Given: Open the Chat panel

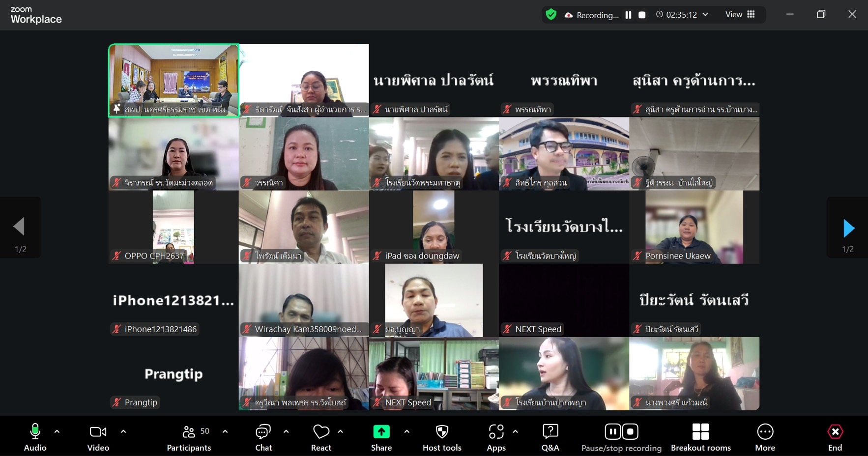Looking at the screenshot, I should [263, 436].
